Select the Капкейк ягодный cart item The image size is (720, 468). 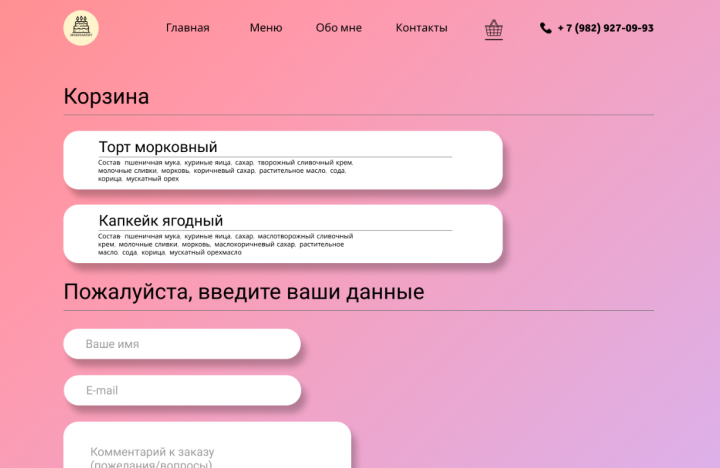283,234
